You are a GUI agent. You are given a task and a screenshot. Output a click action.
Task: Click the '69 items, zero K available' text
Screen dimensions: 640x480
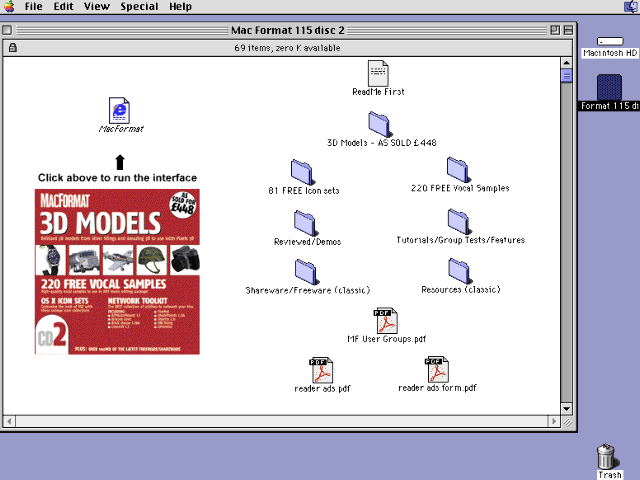[x=287, y=48]
